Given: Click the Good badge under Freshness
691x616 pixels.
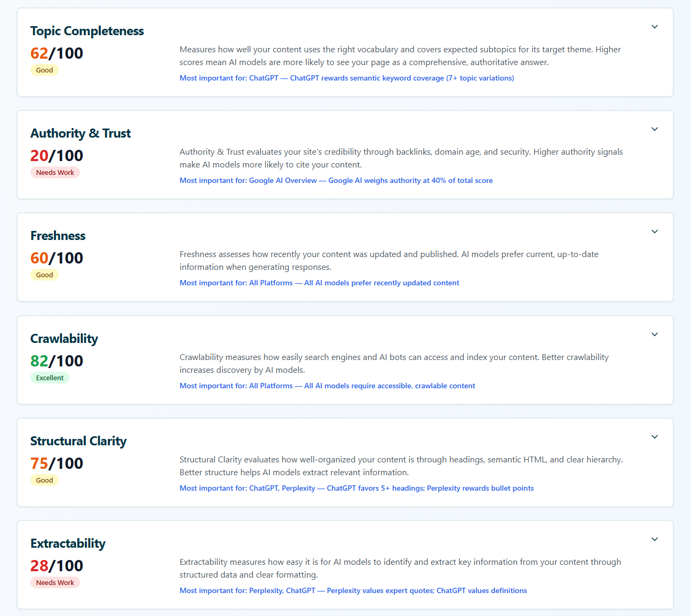Looking at the screenshot, I should coord(44,275).
